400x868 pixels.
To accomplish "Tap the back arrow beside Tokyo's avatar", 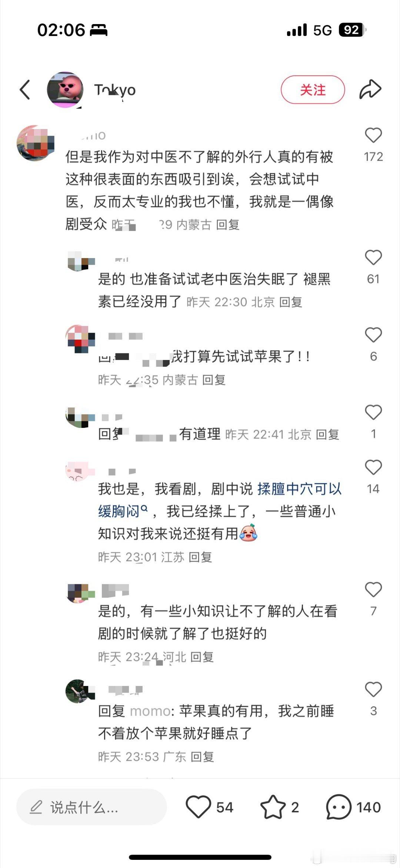I will click(x=25, y=90).
